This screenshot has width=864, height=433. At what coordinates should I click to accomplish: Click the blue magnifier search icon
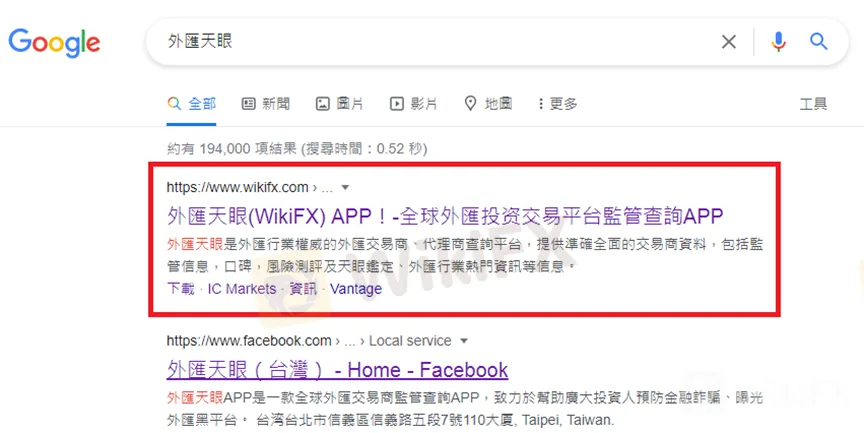[x=818, y=41]
